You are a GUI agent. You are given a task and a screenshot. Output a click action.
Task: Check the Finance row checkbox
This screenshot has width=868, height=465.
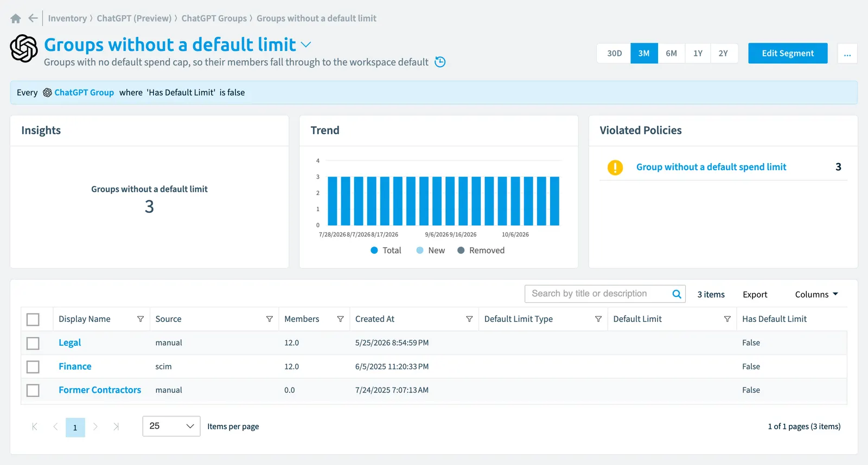tap(33, 367)
